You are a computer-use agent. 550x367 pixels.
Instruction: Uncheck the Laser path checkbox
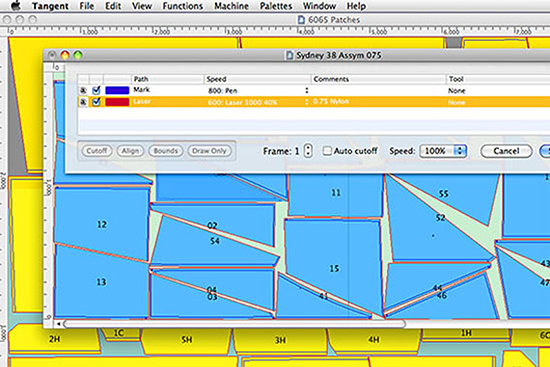[x=96, y=102]
